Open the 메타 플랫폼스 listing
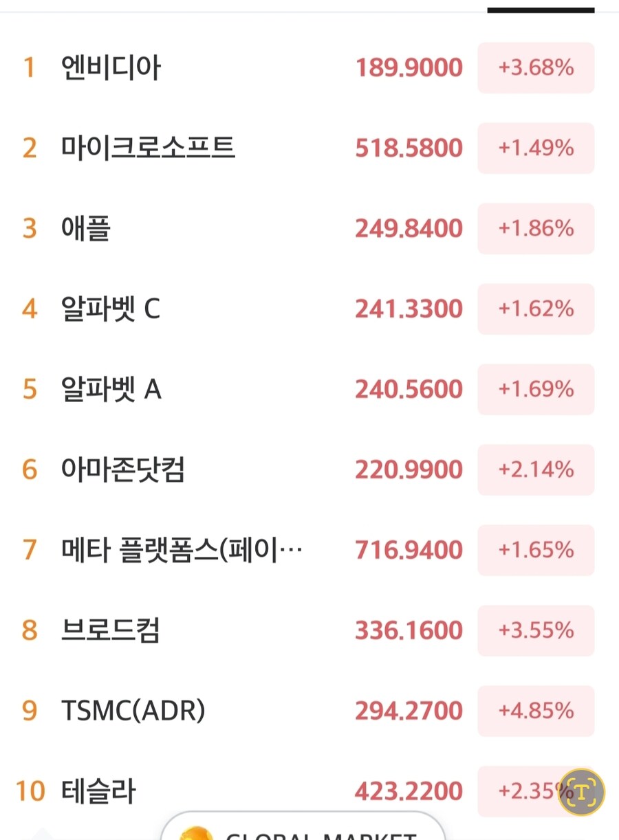The height and width of the screenshot is (840, 619). [182, 551]
